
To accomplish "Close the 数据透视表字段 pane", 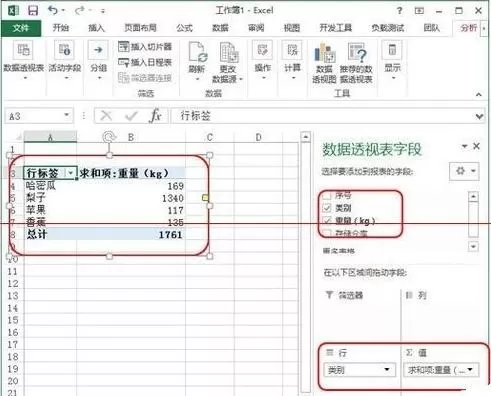I will coord(477,146).
